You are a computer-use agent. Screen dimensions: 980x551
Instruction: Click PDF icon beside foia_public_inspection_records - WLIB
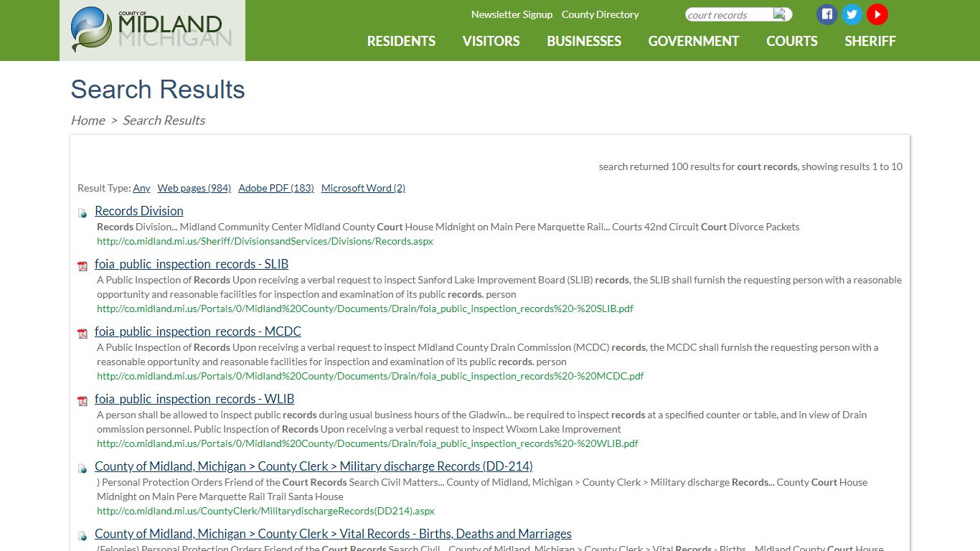83,401
